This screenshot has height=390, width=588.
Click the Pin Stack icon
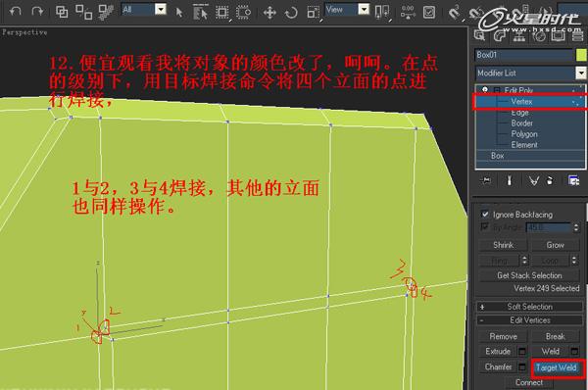coord(486,180)
